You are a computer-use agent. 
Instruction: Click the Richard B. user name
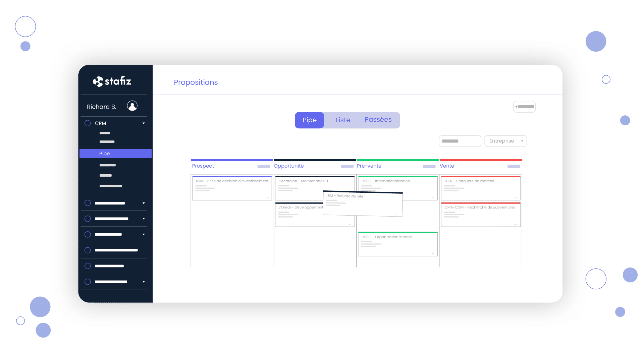101,107
